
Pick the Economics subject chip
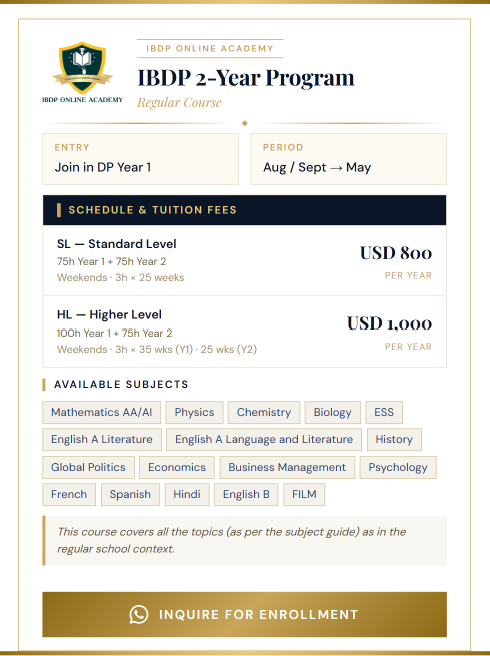[x=177, y=467]
